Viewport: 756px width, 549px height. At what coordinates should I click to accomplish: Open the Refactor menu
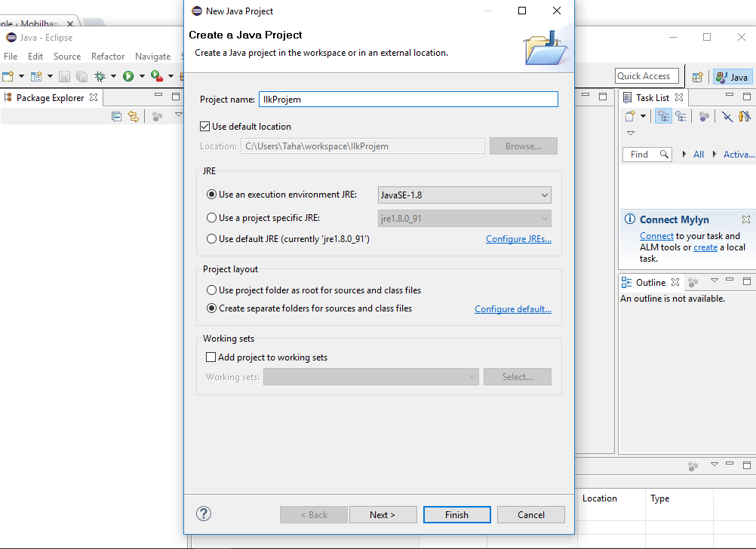[x=108, y=57]
